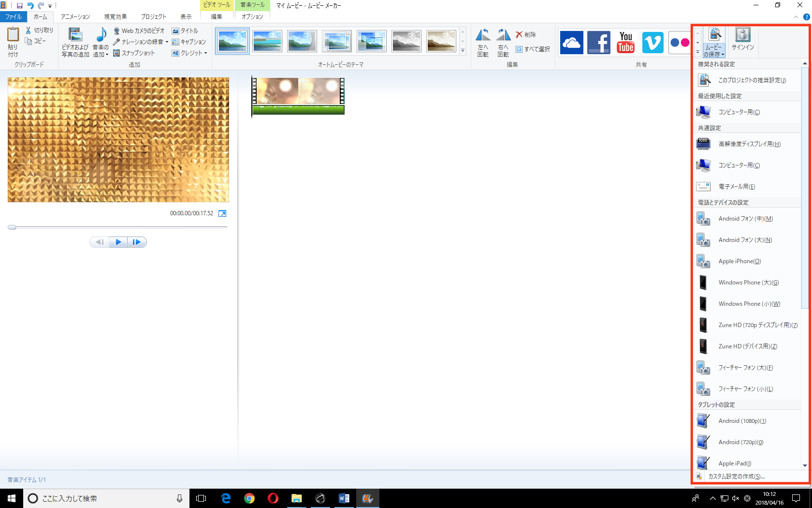This screenshot has width=812, height=508.
Task: Choose カスタム設定の作成 option
Action: pos(736,477)
